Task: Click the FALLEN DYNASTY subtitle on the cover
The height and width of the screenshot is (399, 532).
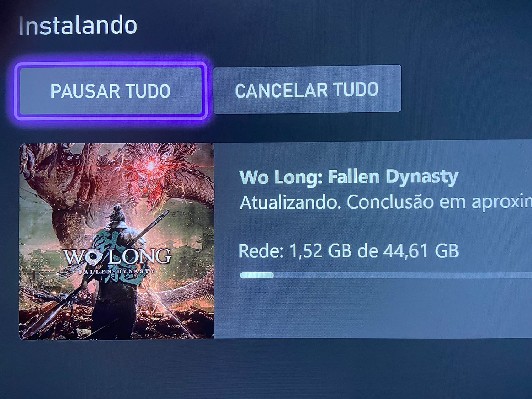Action: click(117, 271)
